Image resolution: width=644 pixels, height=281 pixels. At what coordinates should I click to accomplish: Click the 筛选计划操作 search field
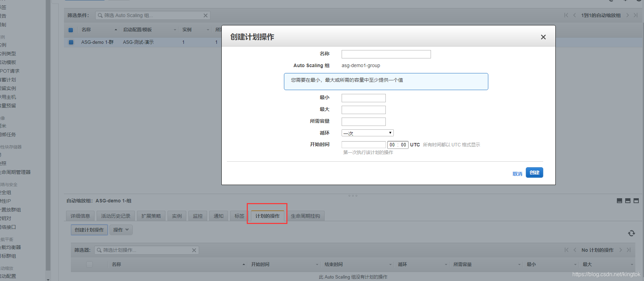(147, 250)
